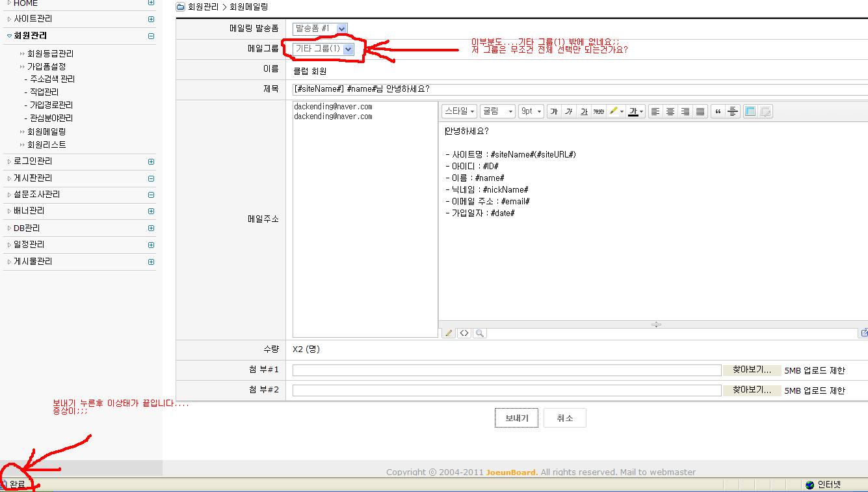Switch to HTML source view below the editor
The image size is (868, 492).
(464, 333)
